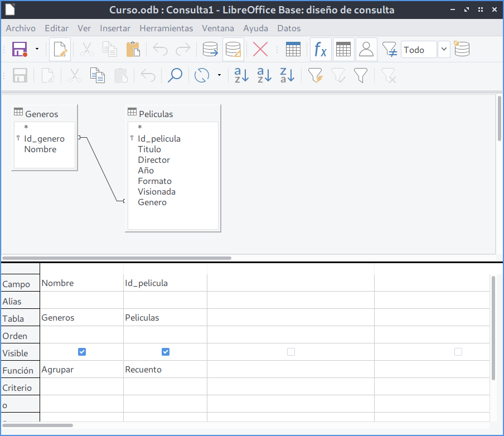Open the standard filter funnel icon
This screenshot has height=436, width=504.
point(361,76)
